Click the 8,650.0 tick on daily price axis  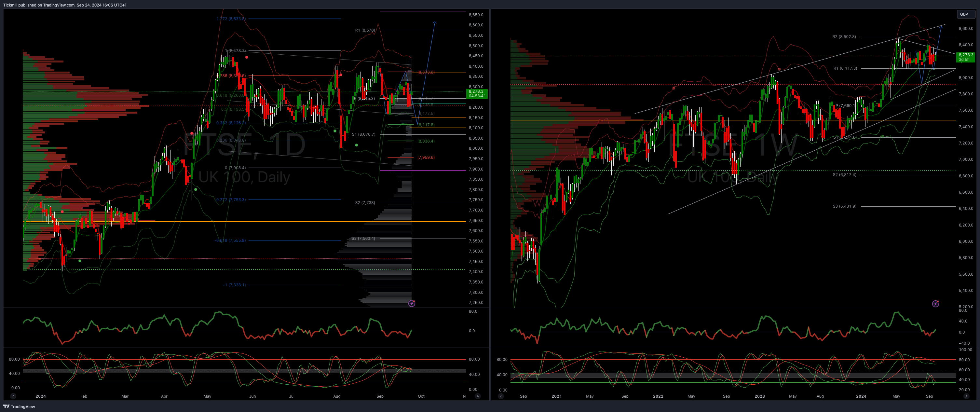pyautogui.click(x=476, y=15)
